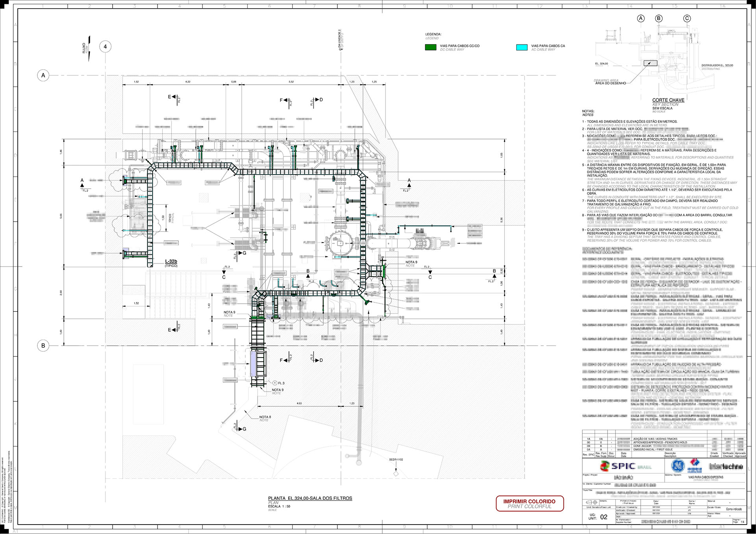Select the Intertechne logo
Image resolution: width=756 pixels, height=534 pixels.
tap(727, 466)
